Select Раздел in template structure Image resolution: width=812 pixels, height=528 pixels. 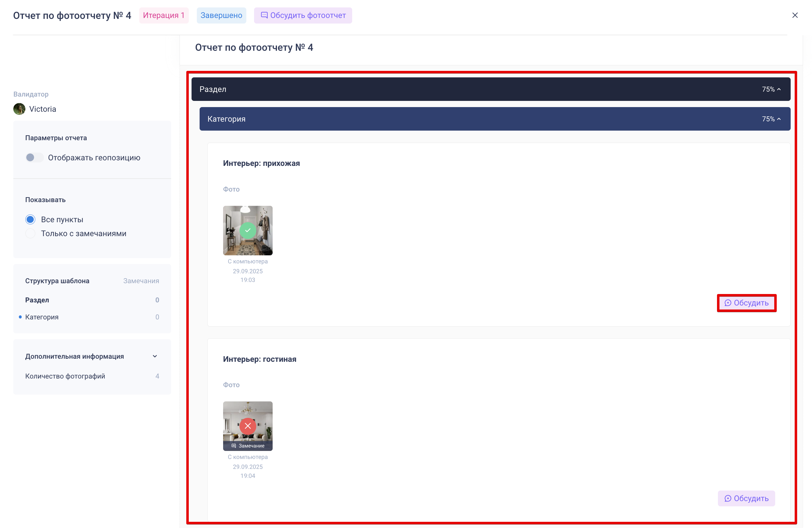37,300
